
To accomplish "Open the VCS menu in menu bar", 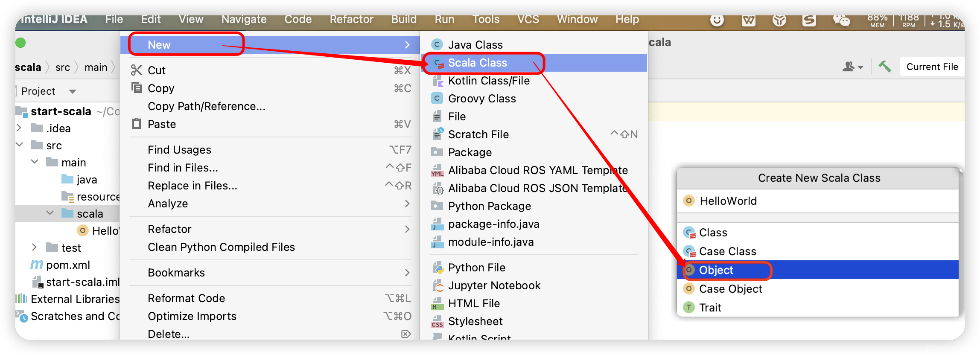I will coord(528,19).
